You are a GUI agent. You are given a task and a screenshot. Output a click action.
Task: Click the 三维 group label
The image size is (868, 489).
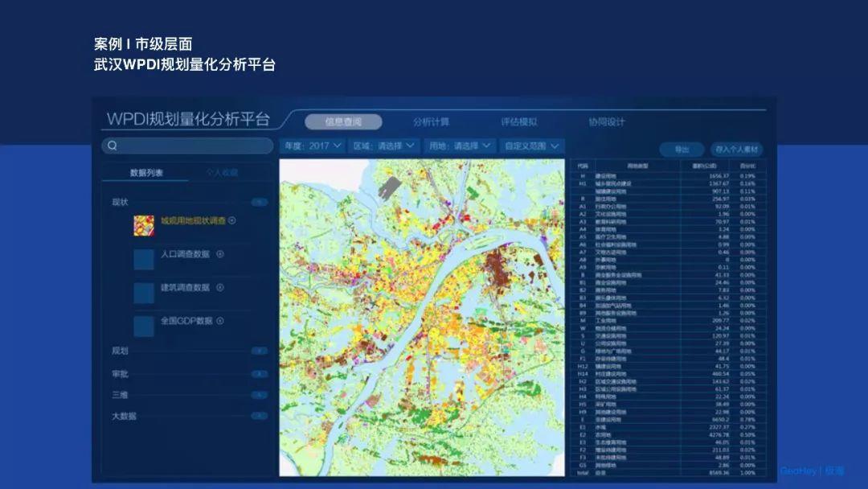point(120,395)
